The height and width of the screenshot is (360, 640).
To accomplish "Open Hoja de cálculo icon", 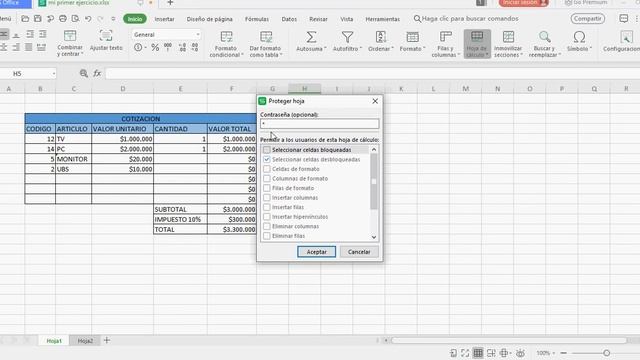I will click(477, 38).
